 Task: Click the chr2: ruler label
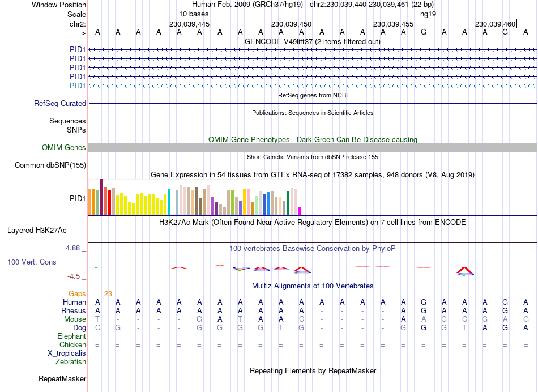click(78, 24)
